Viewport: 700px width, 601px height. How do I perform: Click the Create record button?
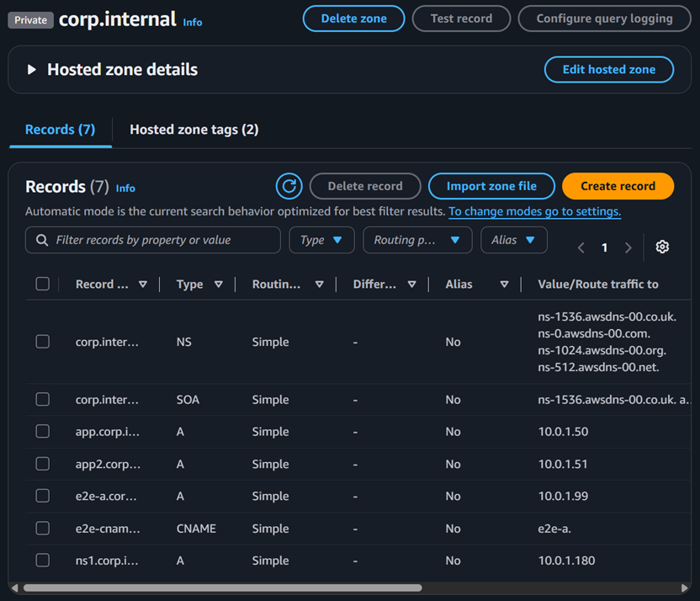[618, 186]
